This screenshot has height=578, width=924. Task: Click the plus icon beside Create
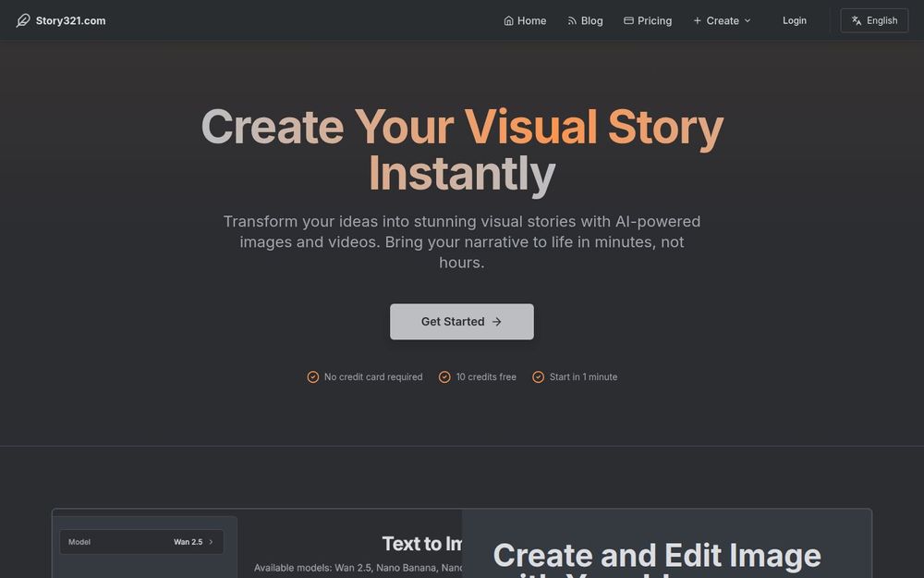[x=697, y=20]
